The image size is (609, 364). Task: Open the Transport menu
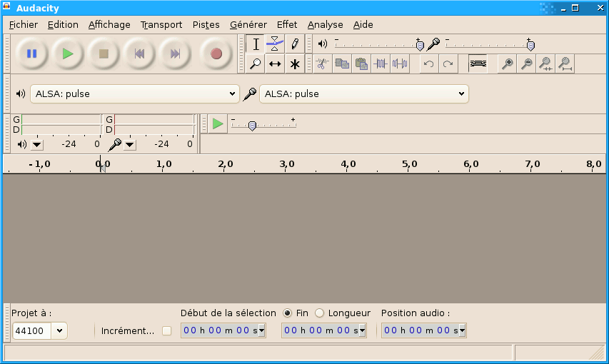tap(161, 25)
